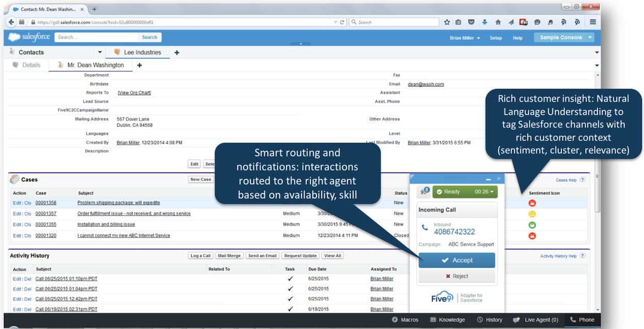Click the red camera extension icon

pyautogui.click(x=523, y=22)
